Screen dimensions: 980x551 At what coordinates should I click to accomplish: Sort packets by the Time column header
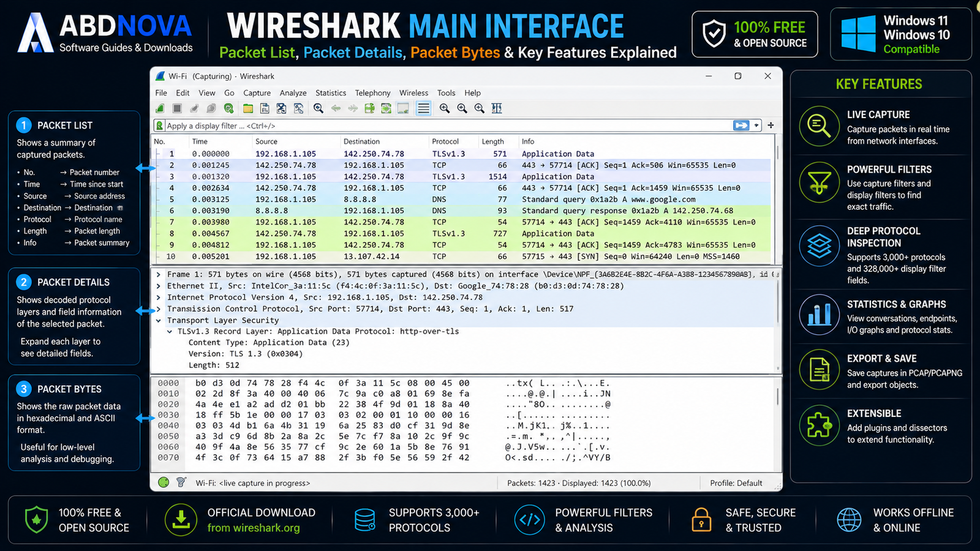click(200, 141)
